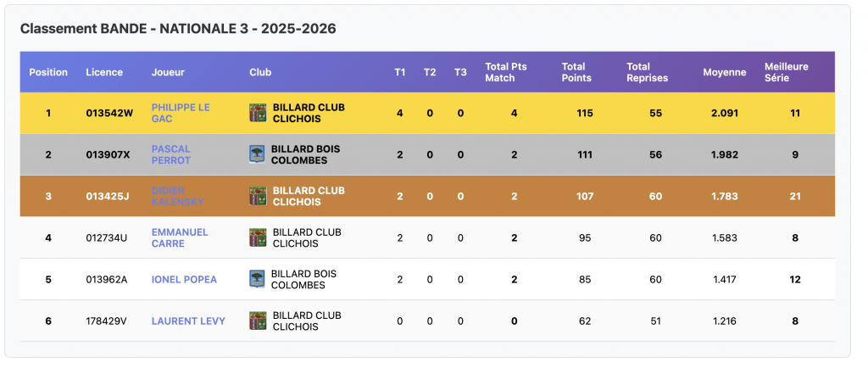
Task: Click on the Laurent Levy player name
Action: tap(188, 321)
